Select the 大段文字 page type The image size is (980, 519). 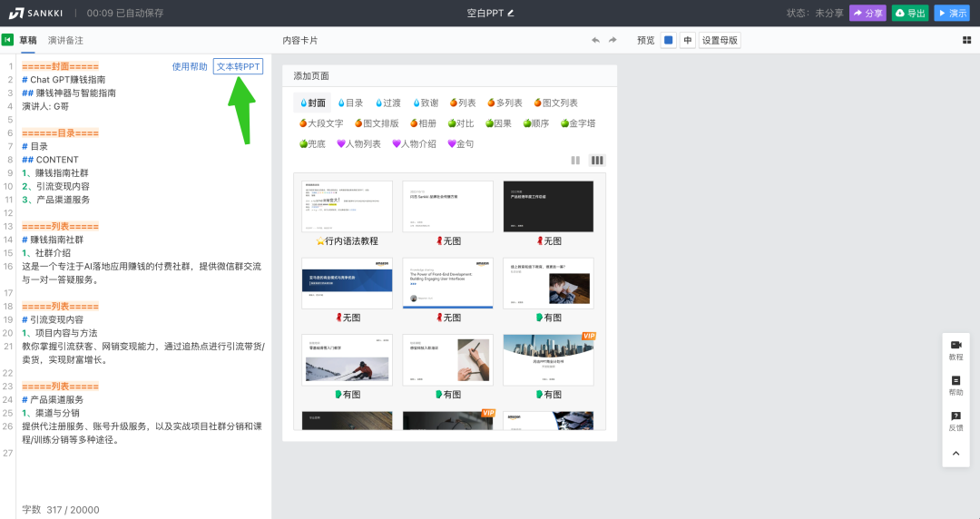click(321, 123)
